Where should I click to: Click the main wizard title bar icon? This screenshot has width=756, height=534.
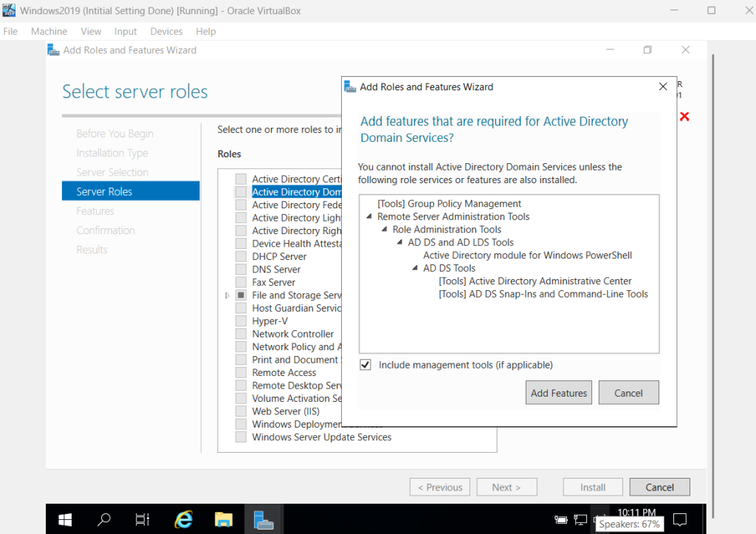tap(53, 49)
